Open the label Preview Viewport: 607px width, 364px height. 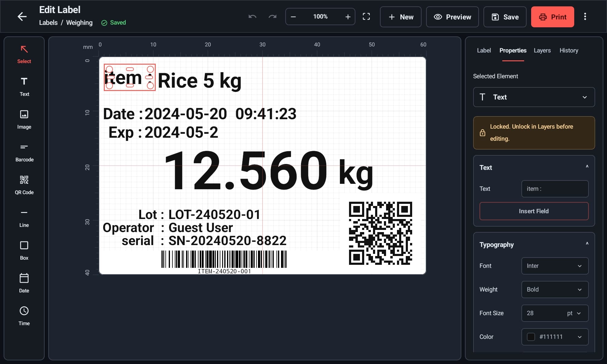tap(452, 17)
